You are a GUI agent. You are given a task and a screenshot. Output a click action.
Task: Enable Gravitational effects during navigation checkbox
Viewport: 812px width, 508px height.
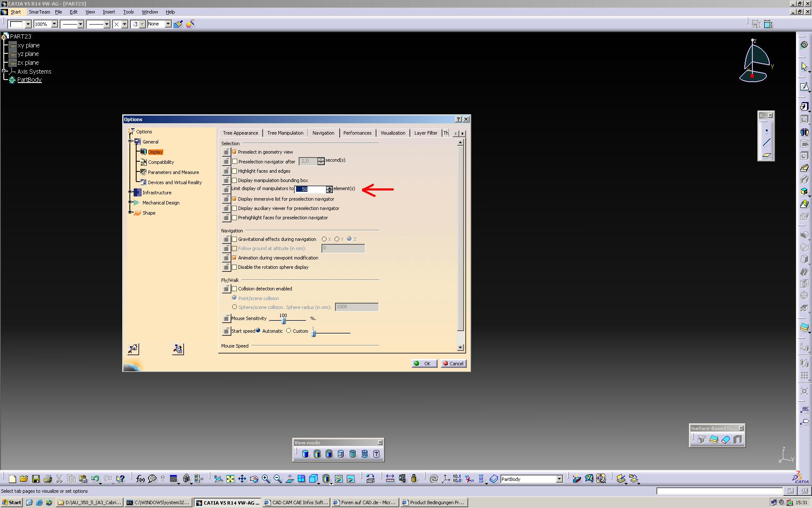pos(234,239)
